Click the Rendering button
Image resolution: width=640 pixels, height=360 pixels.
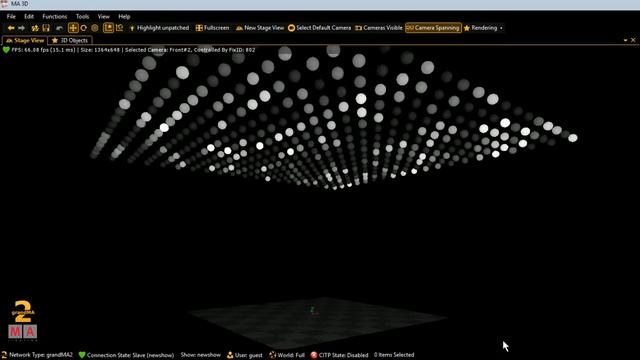pos(480,28)
